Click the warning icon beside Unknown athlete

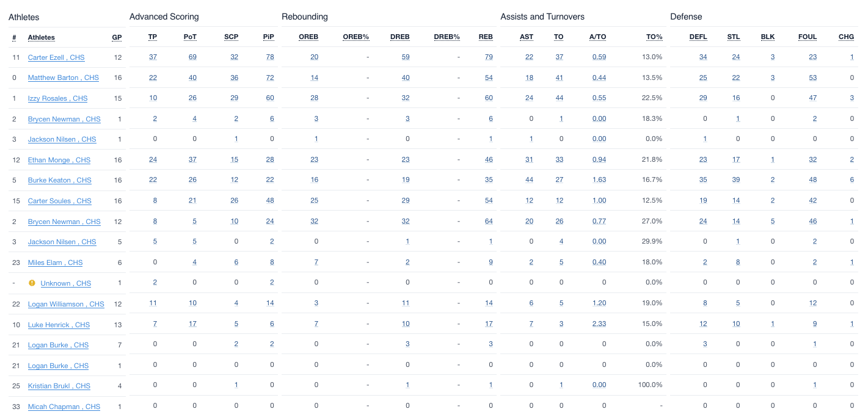click(32, 283)
